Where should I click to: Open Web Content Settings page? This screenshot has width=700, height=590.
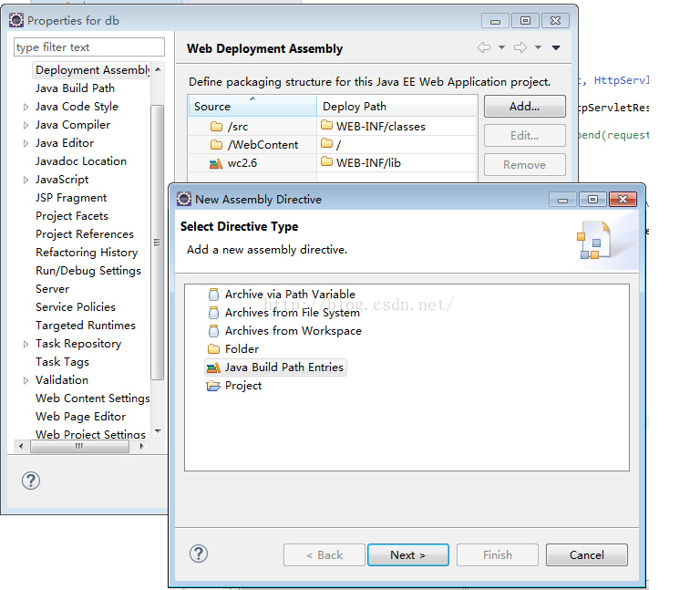92,399
